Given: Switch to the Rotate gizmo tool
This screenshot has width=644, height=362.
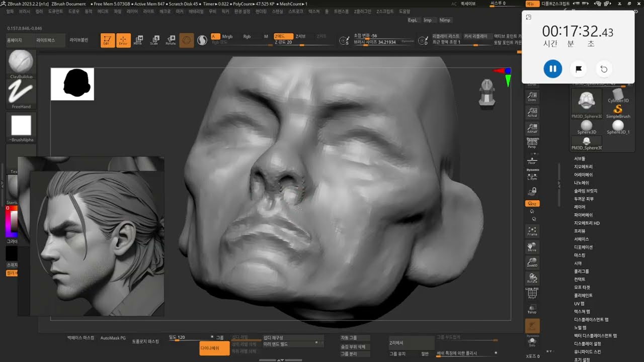Looking at the screenshot, I should coord(171,40).
